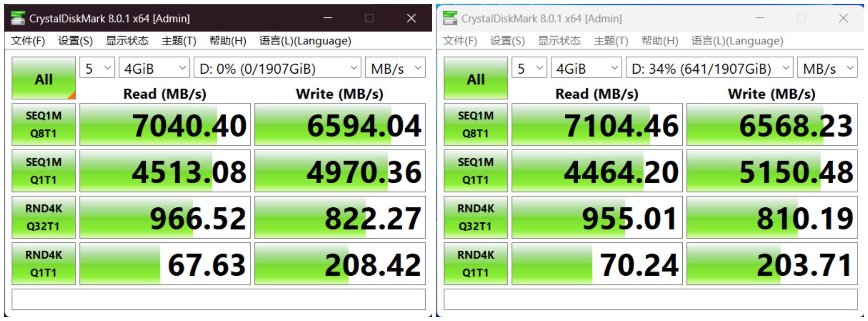Click the 822.27 write result
Image resolution: width=868 pixels, height=321 pixels.
pyautogui.click(x=340, y=218)
